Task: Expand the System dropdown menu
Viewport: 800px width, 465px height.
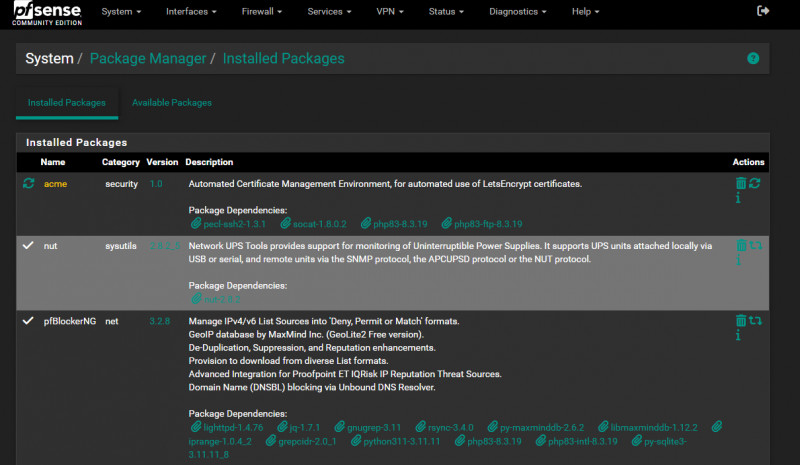Action: point(121,12)
